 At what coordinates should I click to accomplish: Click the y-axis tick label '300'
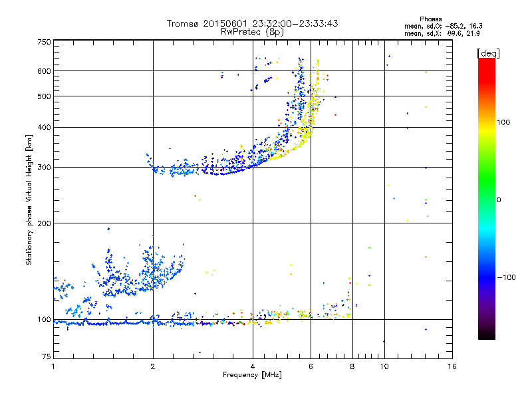pos(44,168)
